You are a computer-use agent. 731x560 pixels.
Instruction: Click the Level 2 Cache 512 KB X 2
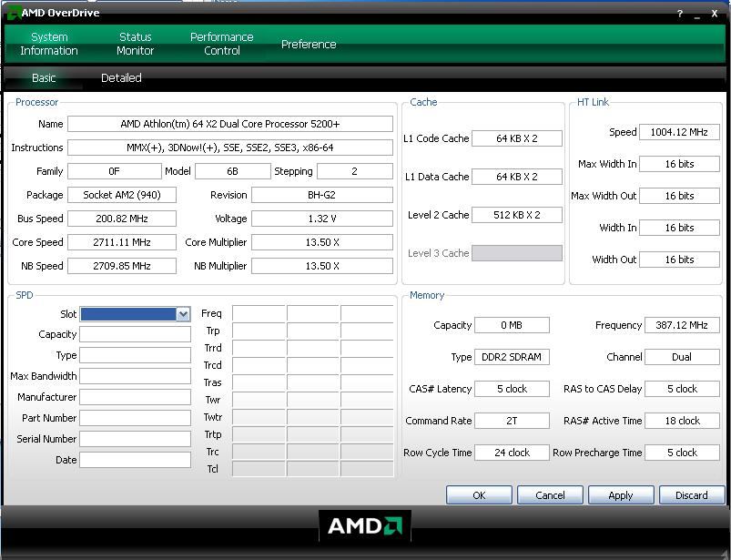coord(517,215)
